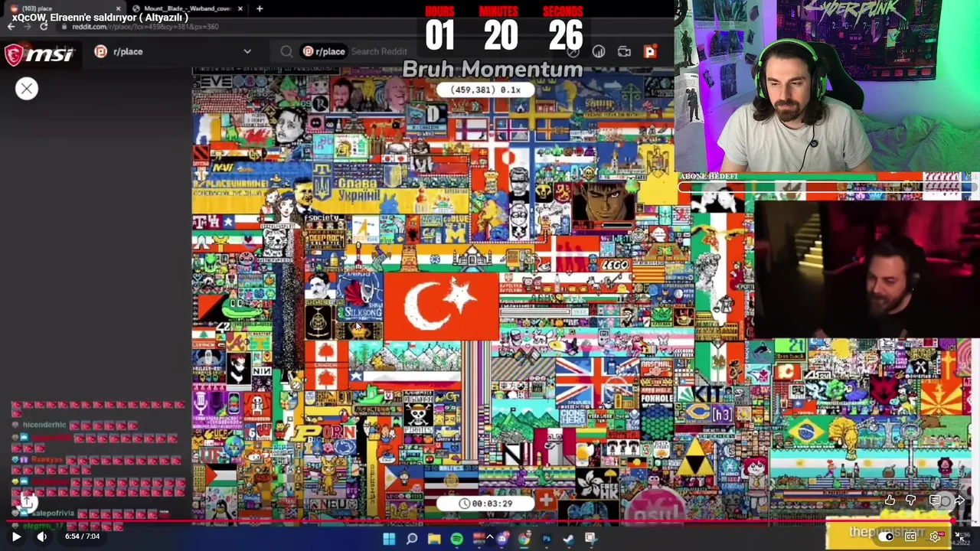Click the Union Jack artwork on canvas
The image size is (980, 551).
point(596,382)
